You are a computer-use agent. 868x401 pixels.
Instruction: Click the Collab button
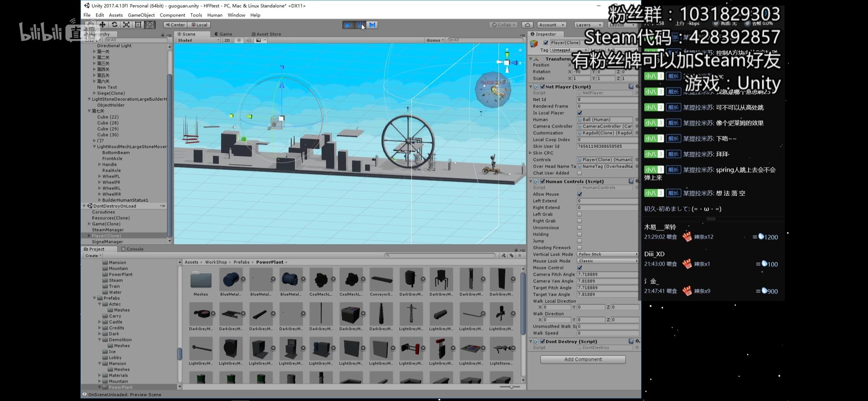pyautogui.click(x=504, y=25)
